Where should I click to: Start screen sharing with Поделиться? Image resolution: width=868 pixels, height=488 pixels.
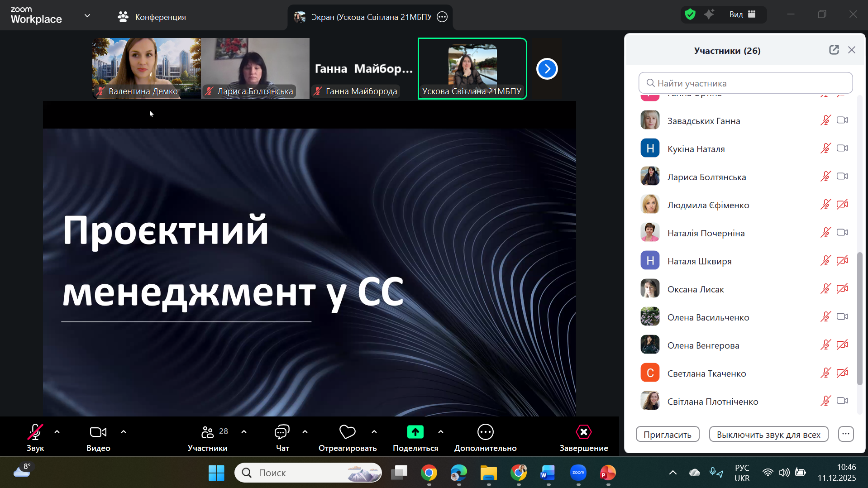415,437
